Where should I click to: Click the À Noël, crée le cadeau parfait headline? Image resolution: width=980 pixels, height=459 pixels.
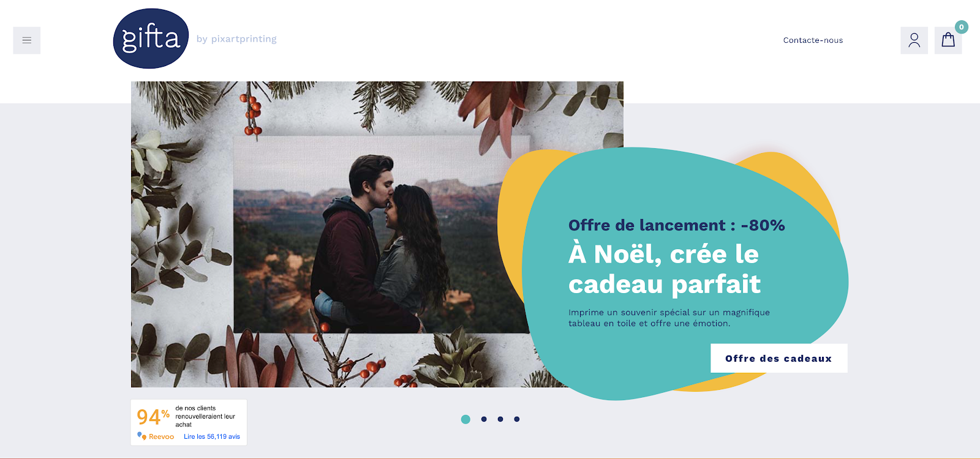(x=665, y=269)
